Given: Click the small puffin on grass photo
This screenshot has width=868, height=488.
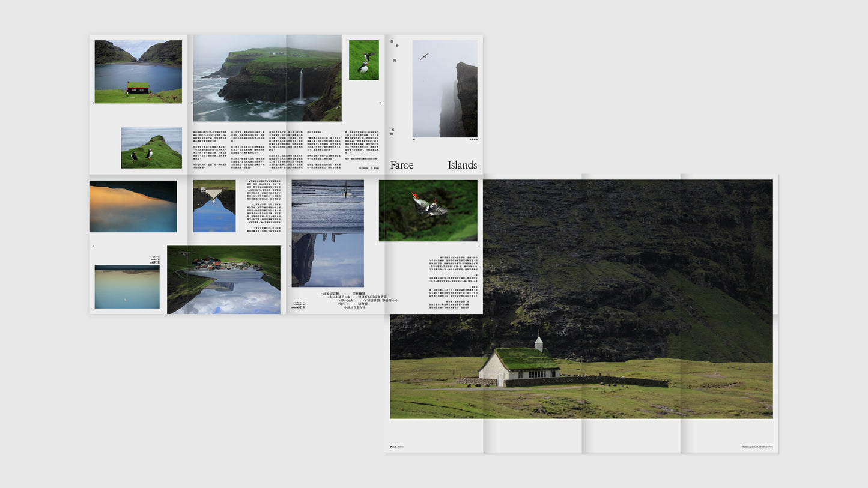Looking at the screenshot, I should [363, 60].
